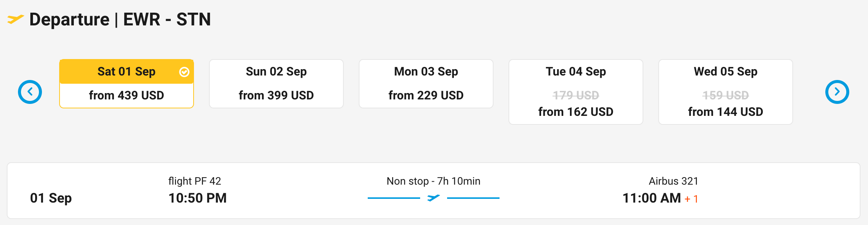Click the yellow departure airplane icon

pos(15,19)
